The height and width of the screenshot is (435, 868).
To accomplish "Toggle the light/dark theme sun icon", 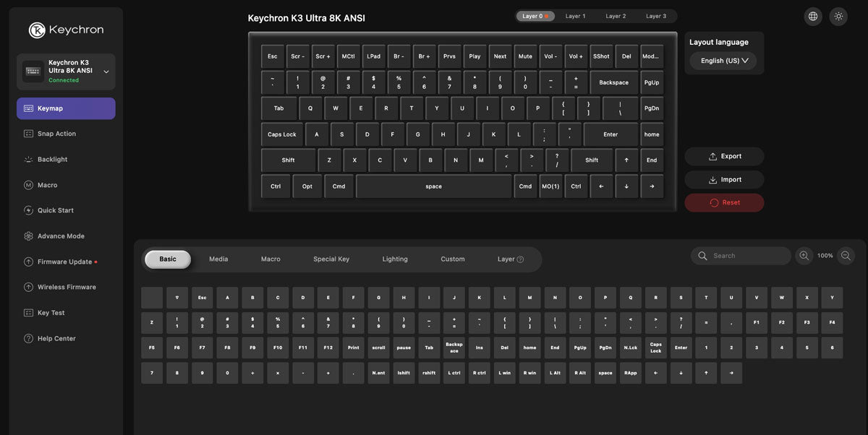I will coord(838,16).
